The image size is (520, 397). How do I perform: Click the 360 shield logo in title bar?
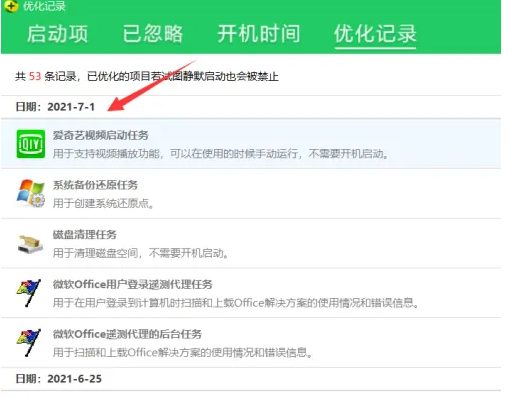pyautogui.click(x=11, y=6)
